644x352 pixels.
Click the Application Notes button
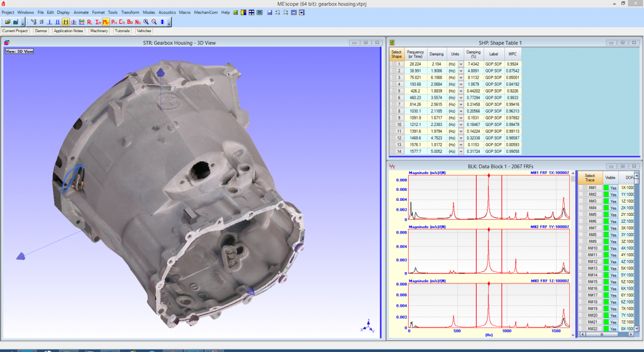tap(69, 30)
